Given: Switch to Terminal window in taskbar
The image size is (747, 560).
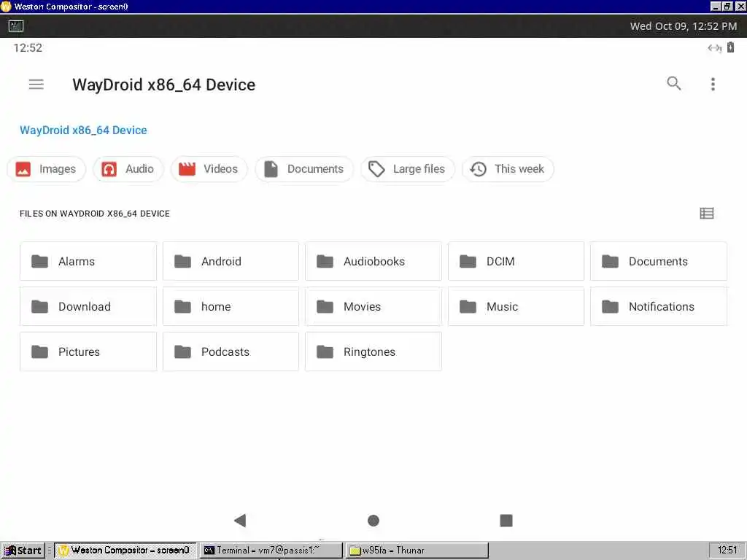Looking at the screenshot, I should tap(271, 550).
